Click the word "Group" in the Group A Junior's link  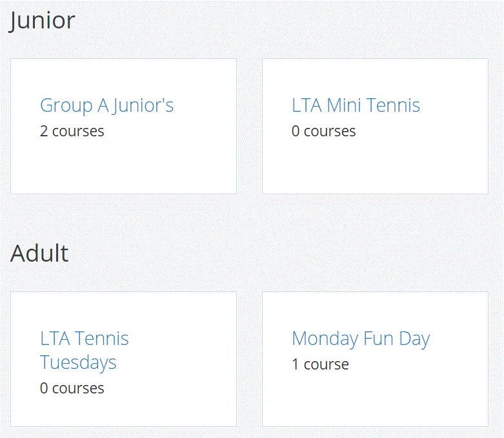[x=61, y=105]
